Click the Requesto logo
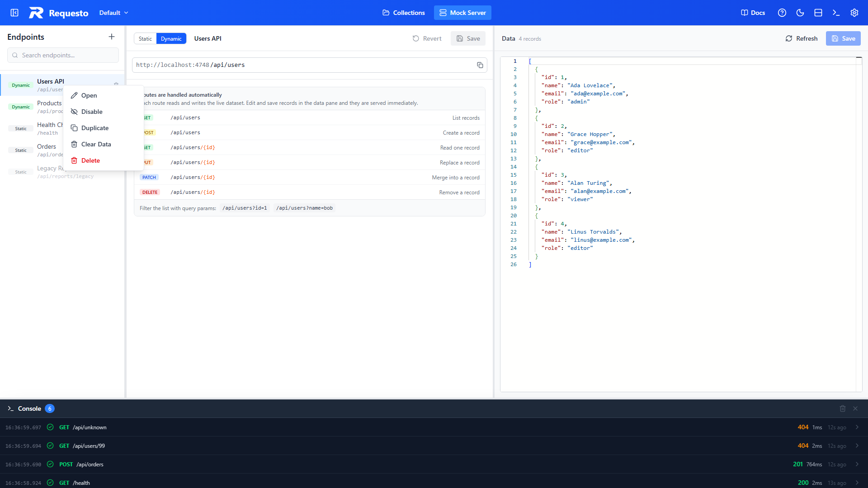Viewport: 868px width, 488px height. pos(59,13)
